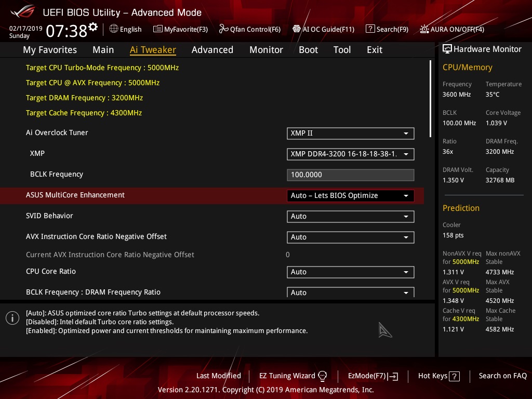532x399 pixels.
Task: Select SVID Behavior row label
Action: pos(49,216)
